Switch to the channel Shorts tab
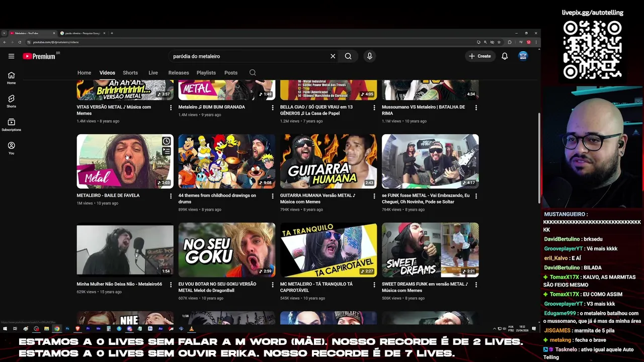 (130, 73)
